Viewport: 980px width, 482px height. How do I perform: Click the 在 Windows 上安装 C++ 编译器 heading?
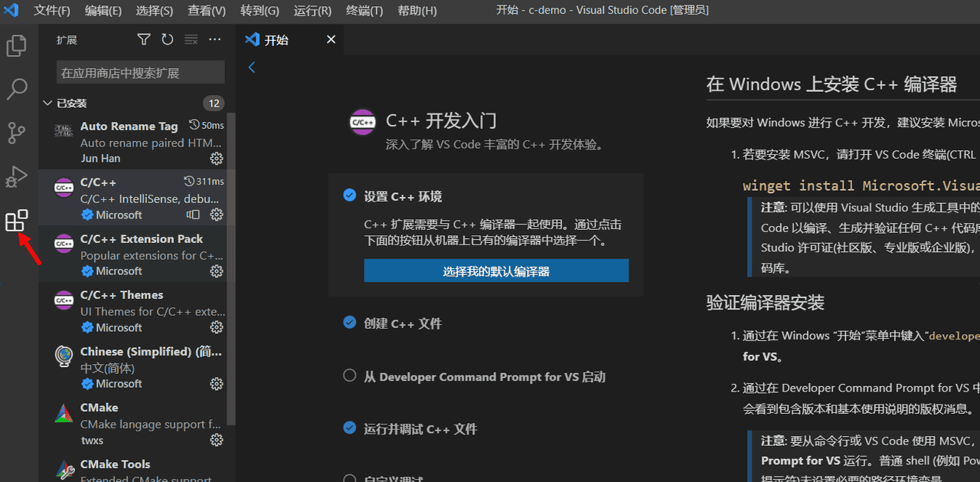coord(831,84)
